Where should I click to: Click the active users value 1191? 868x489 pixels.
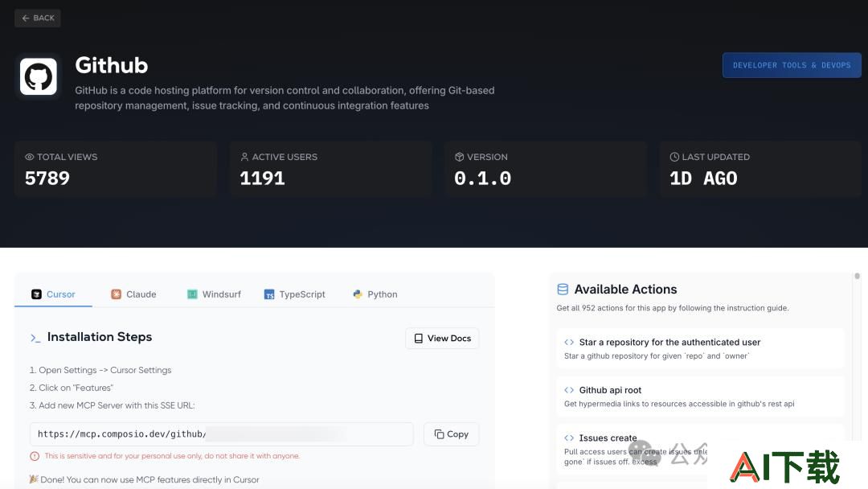click(262, 179)
